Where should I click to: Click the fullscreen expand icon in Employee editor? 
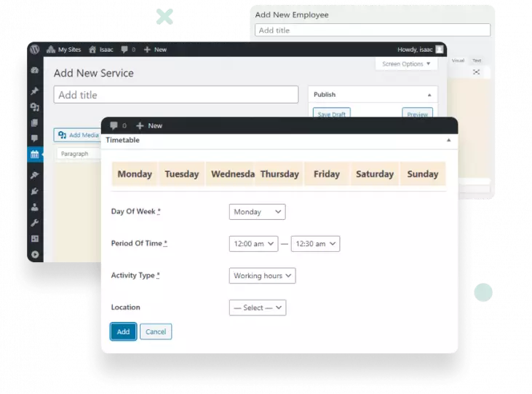point(477,72)
